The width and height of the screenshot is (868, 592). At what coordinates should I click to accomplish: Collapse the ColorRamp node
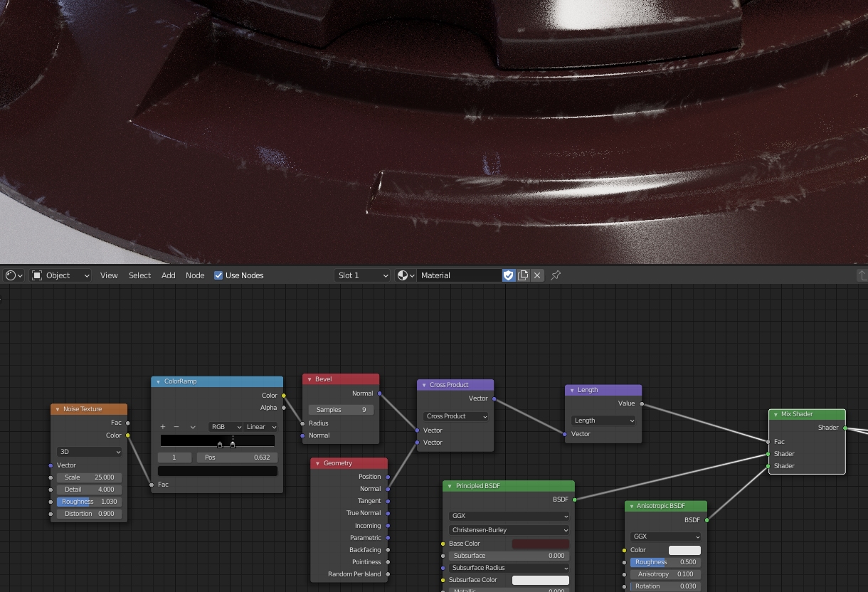[158, 381]
